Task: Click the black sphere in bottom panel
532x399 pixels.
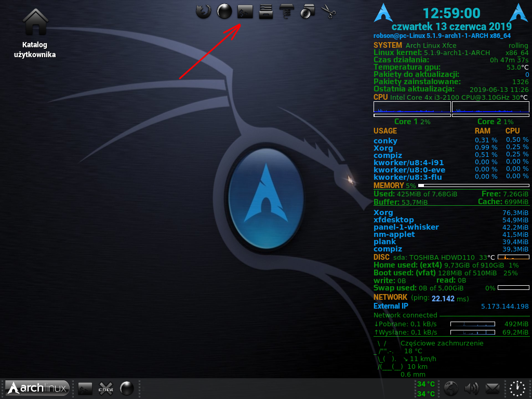Action: pyautogui.click(x=127, y=389)
